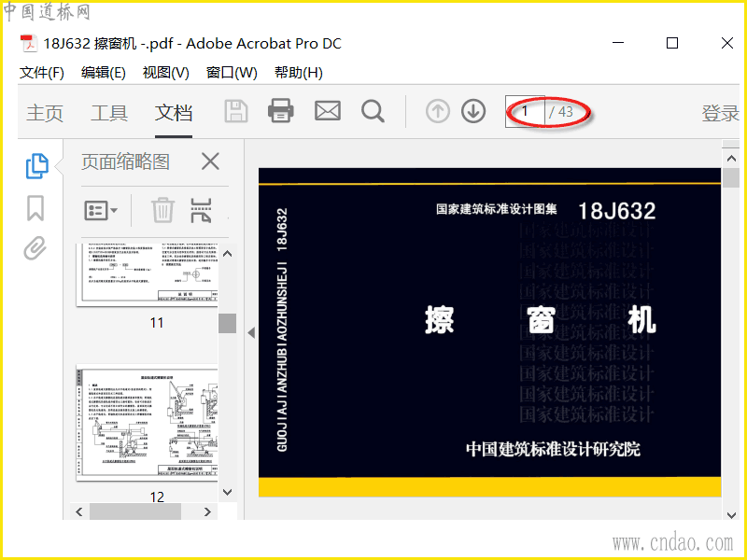Open thumbnail options dropdown menu

[x=101, y=210]
